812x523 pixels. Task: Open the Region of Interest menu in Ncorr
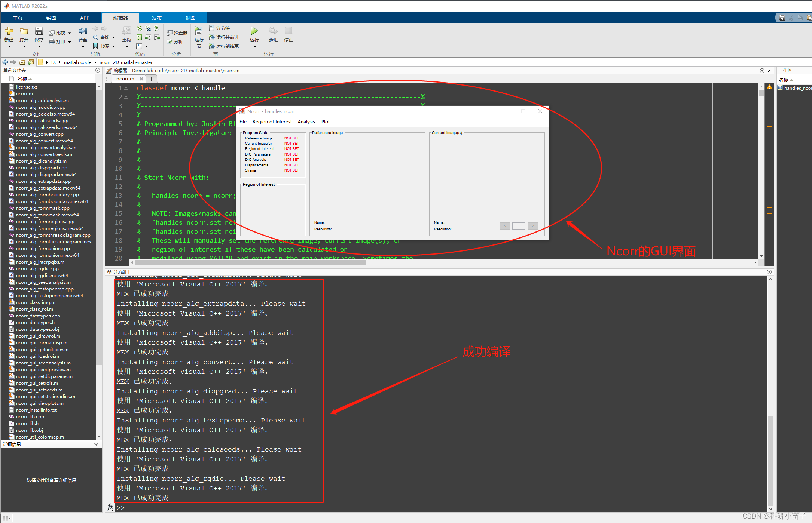272,122
